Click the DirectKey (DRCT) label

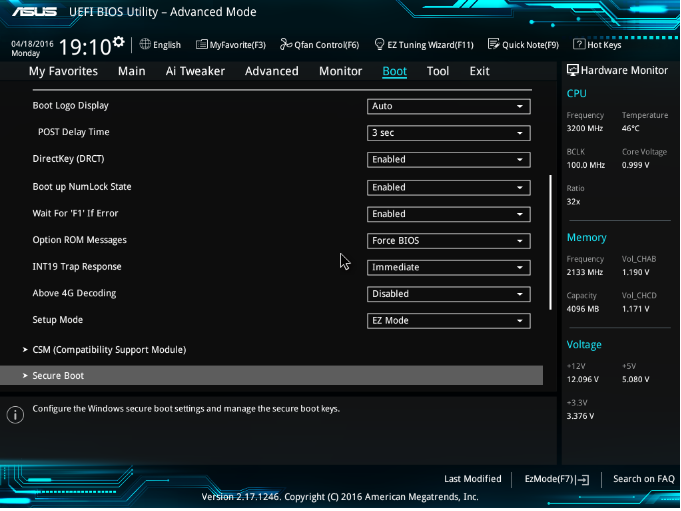[68, 159]
